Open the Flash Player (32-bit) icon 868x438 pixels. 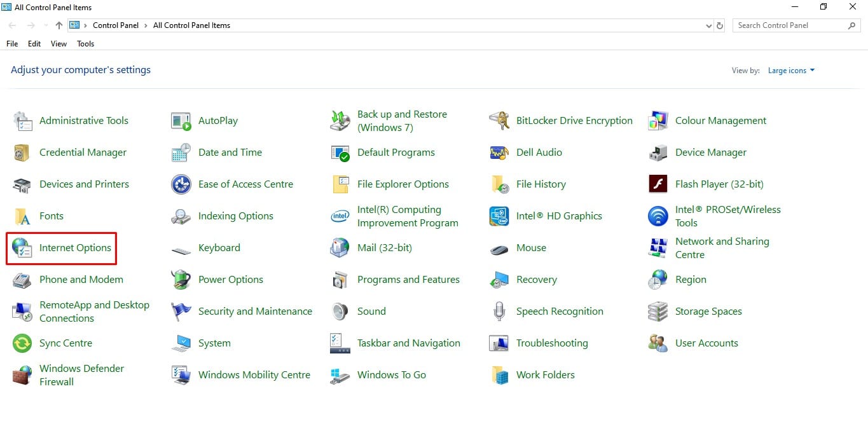pyautogui.click(x=658, y=184)
